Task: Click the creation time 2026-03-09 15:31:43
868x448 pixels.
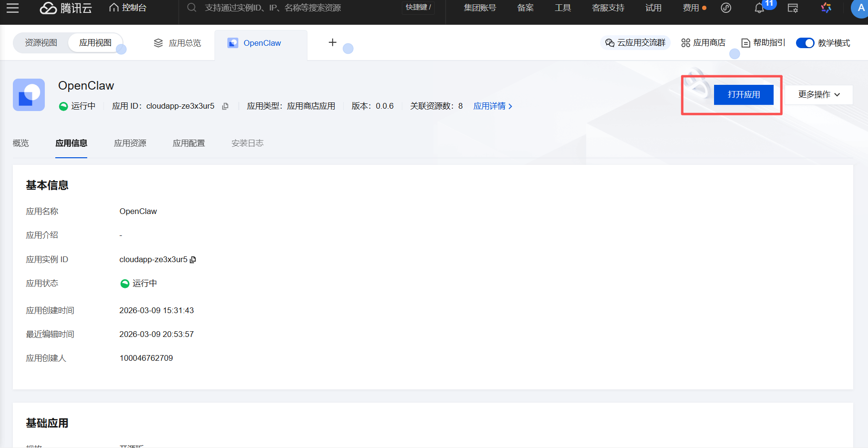Action: pos(156,311)
